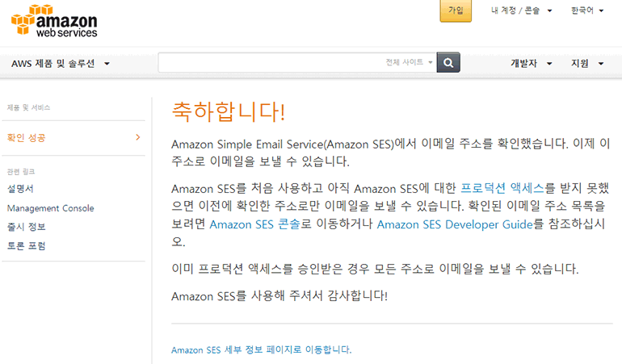Open the 내 계정 / 콘솔 dropdown
The image size is (622, 364).
[x=521, y=11]
